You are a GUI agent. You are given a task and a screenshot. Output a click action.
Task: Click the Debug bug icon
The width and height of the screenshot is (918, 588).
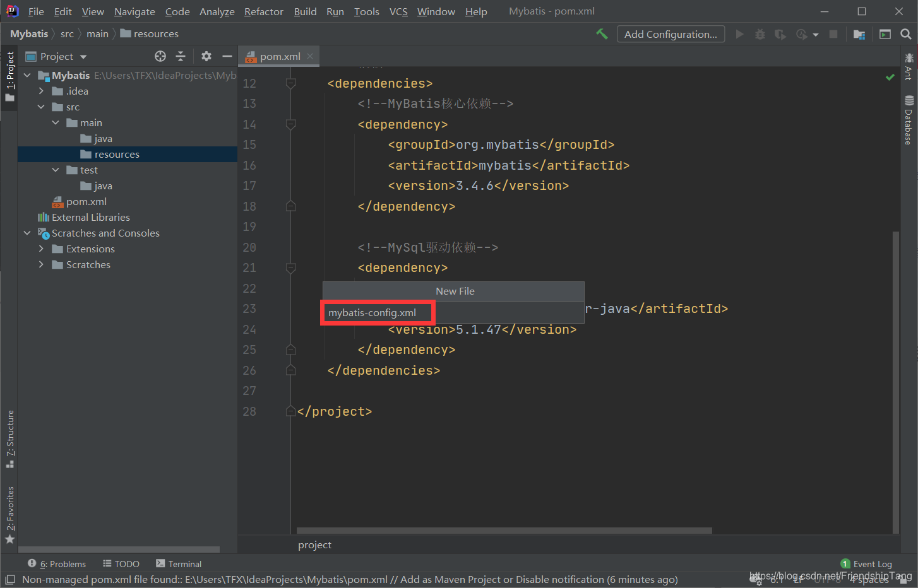tap(760, 34)
